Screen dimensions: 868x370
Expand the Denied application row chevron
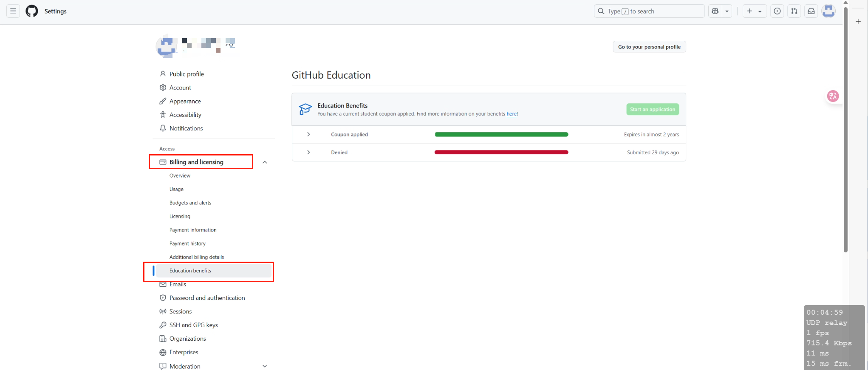(x=308, y=152)
